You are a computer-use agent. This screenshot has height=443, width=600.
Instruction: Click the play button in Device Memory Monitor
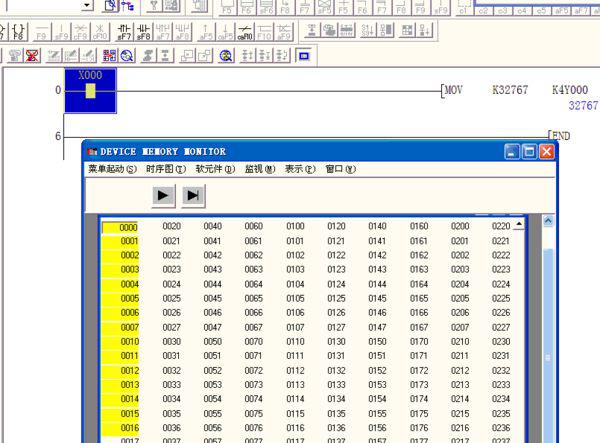pos(163,195)
